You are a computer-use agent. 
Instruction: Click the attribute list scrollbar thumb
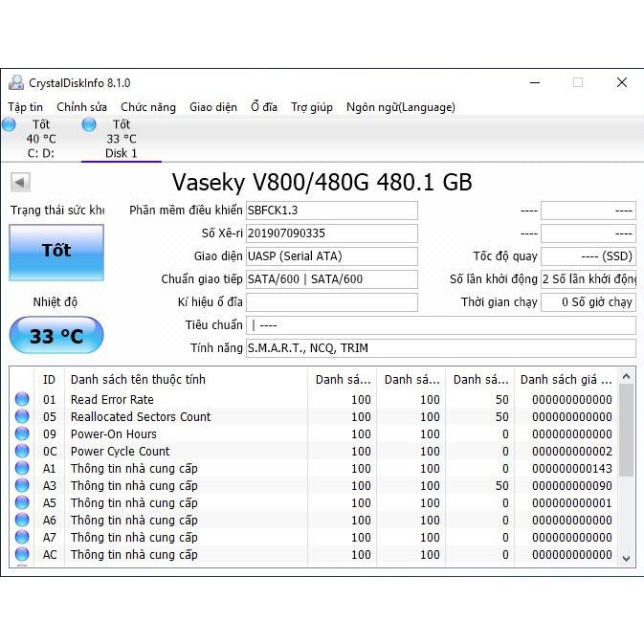(x=627, y=431)
